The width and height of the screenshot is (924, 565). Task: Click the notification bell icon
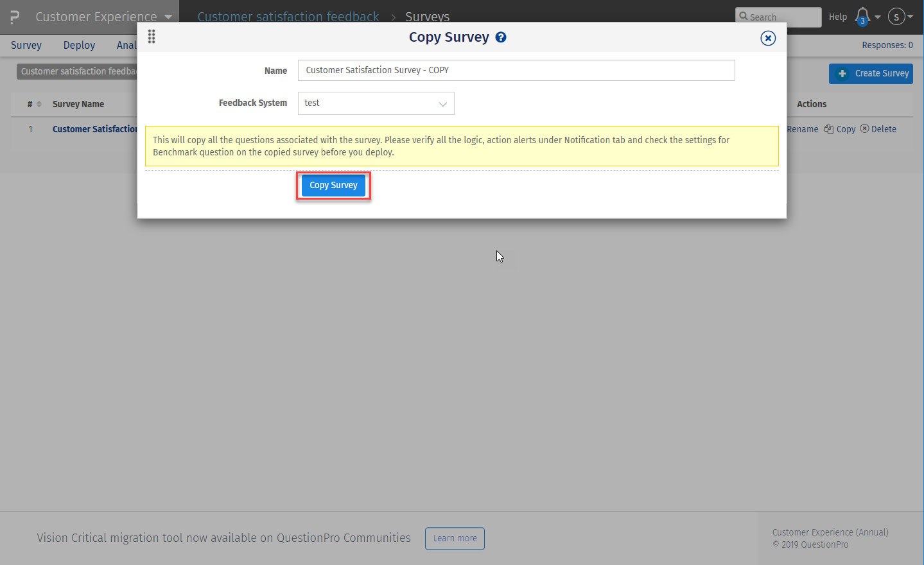coord(863,16)
